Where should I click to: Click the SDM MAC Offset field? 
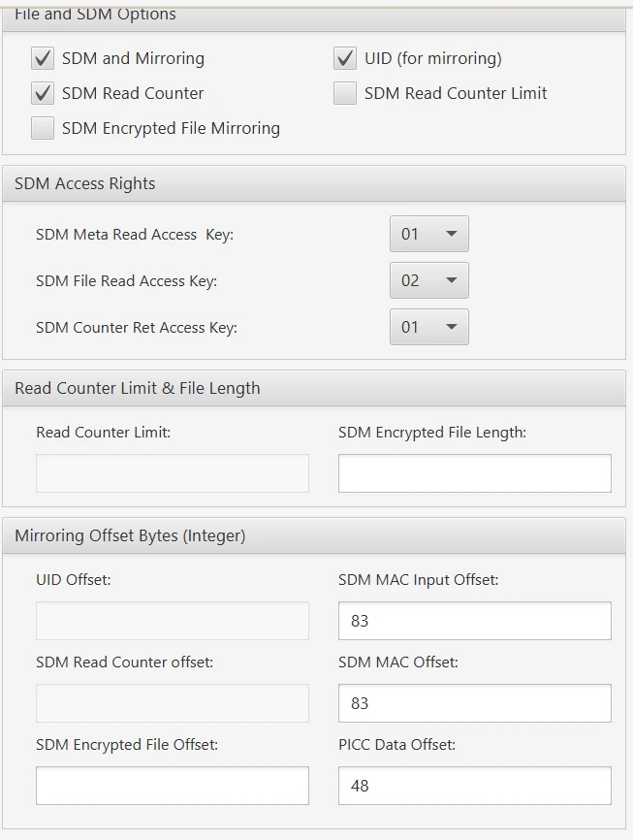474,703
